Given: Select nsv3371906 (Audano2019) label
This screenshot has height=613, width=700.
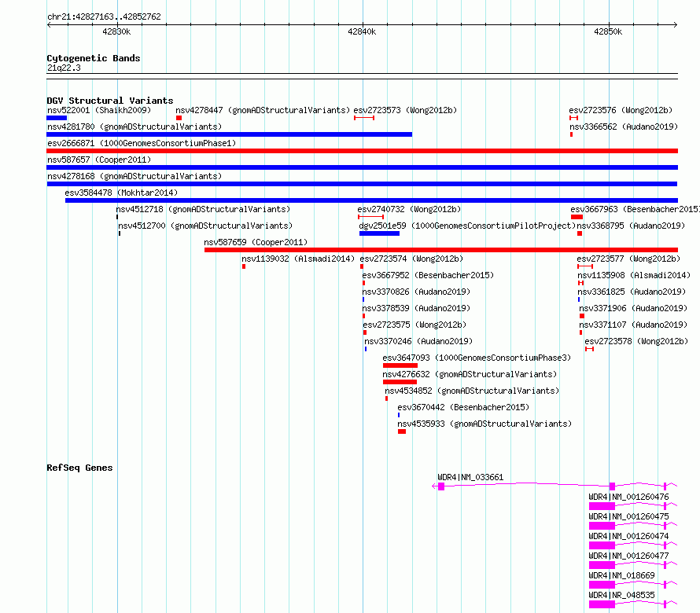Looking at the screenshot, I should [x=633, y=308].
